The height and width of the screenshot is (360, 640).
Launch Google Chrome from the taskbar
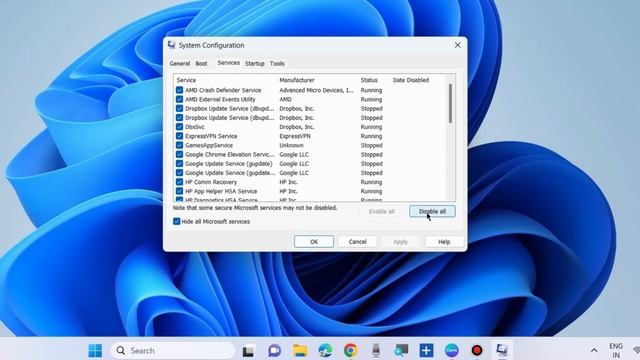click(x=350, y=350)
